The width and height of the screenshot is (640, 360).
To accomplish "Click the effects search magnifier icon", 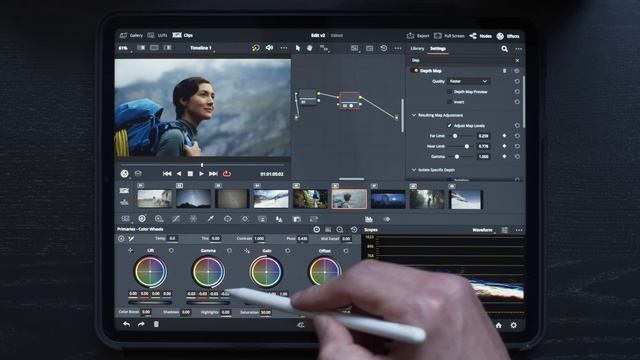I will [504, 49].
